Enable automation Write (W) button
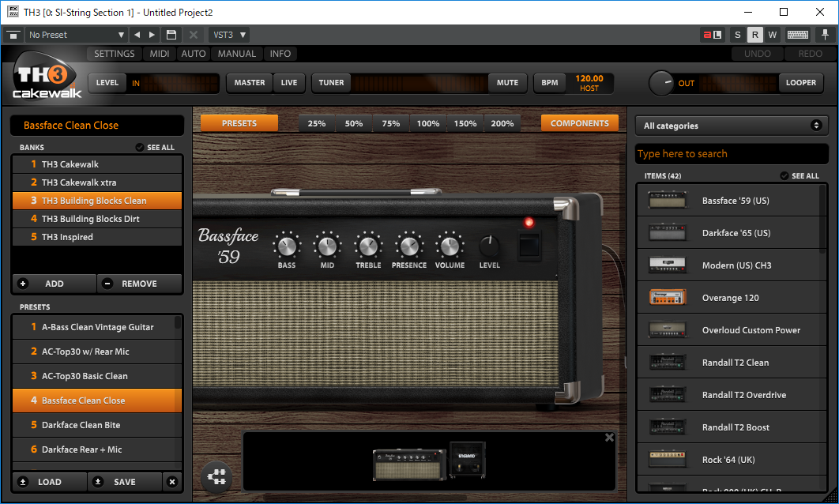 click(772, 35)
